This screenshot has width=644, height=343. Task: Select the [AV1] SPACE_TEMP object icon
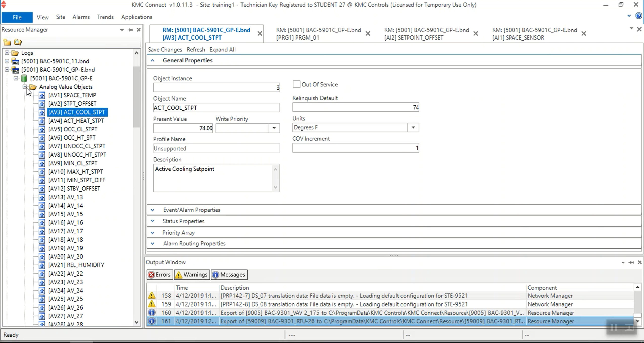pos(42,95)
